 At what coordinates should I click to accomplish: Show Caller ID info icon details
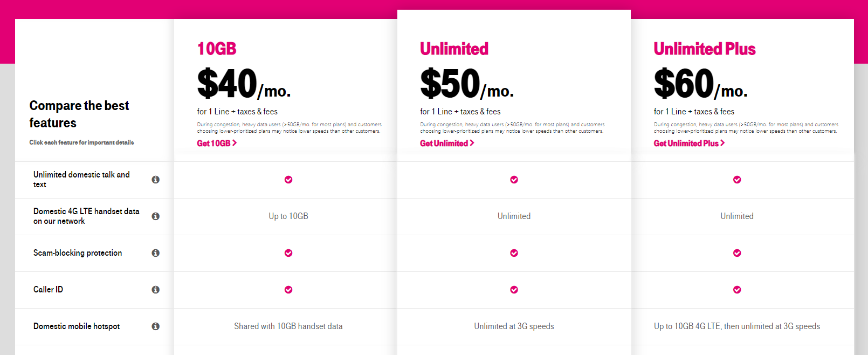tap(155, 290)
